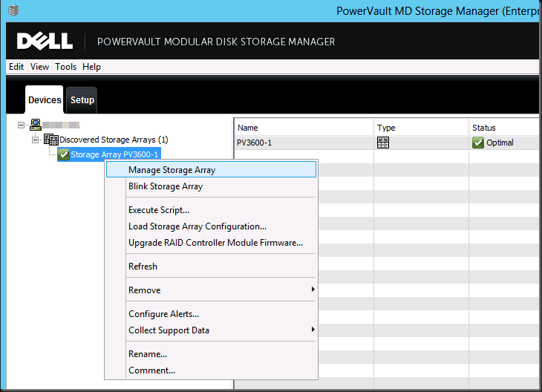Open the Tools menu
Image resolution: width=542 pixels, height=392 pixels.
click(x=65, y=67)
